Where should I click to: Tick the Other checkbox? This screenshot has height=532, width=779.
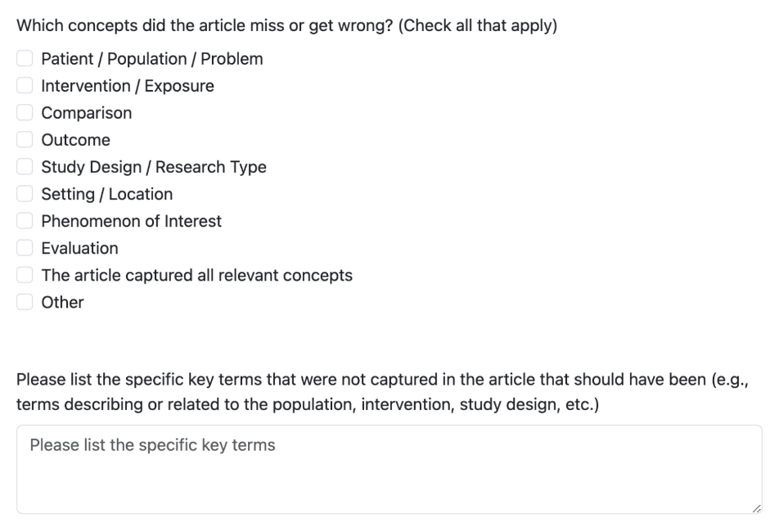(25, 302)
